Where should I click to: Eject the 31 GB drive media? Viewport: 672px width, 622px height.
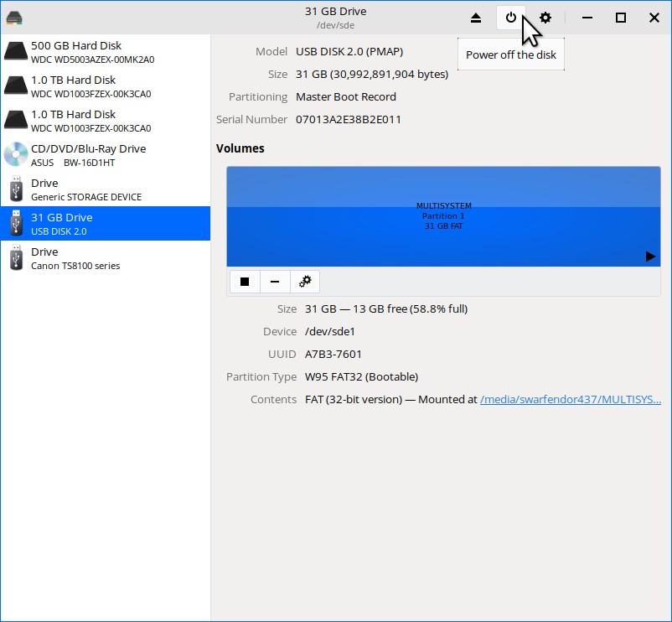tap(476, 18)
